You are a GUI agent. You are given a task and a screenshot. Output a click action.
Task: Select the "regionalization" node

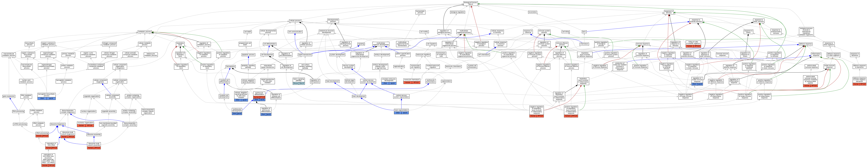pos(399,66)
